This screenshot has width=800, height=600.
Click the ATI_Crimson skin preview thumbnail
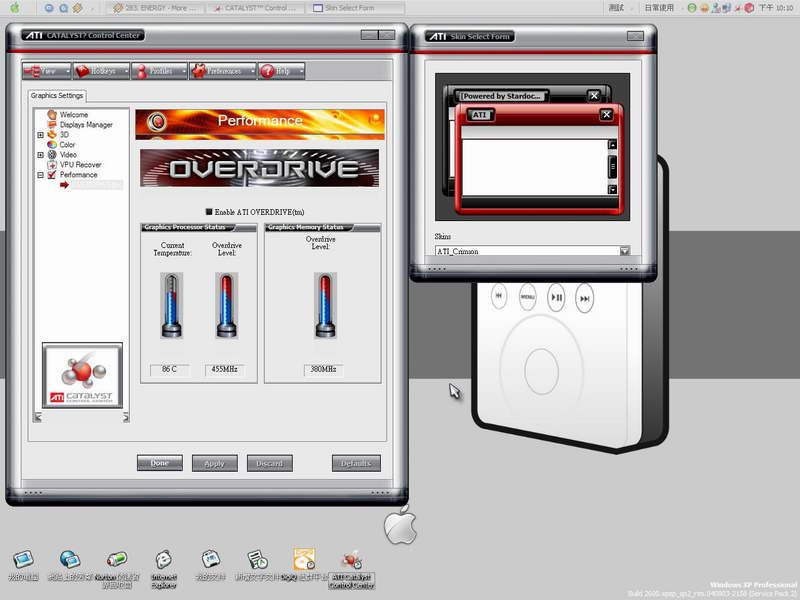coord(532,147)
